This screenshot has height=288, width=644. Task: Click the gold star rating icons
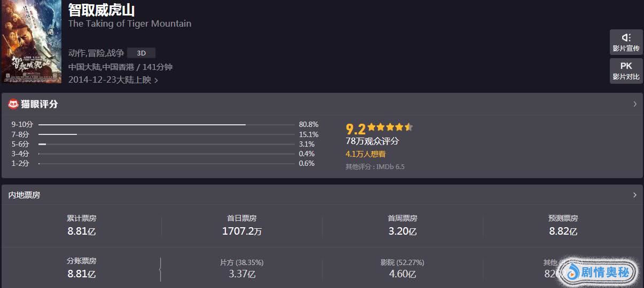click(390, 127)
